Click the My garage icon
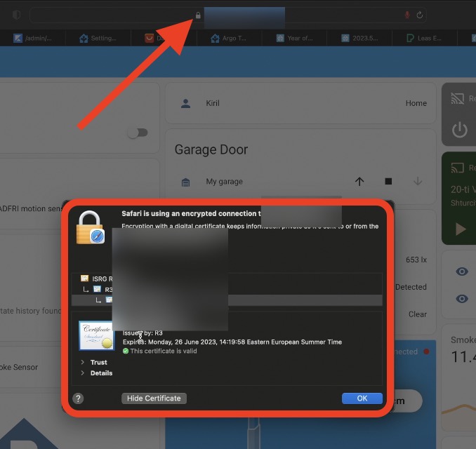 (185, 182)
